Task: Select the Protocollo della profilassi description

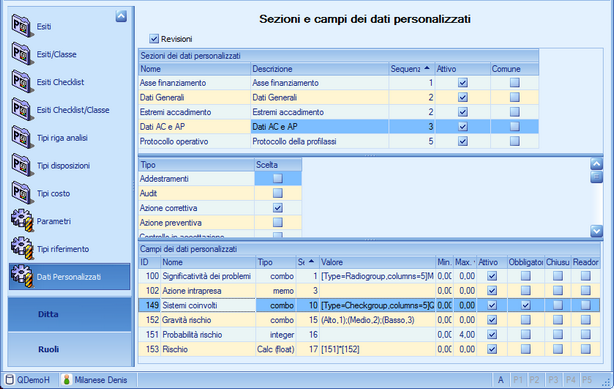Action: (x=320, y=141)
